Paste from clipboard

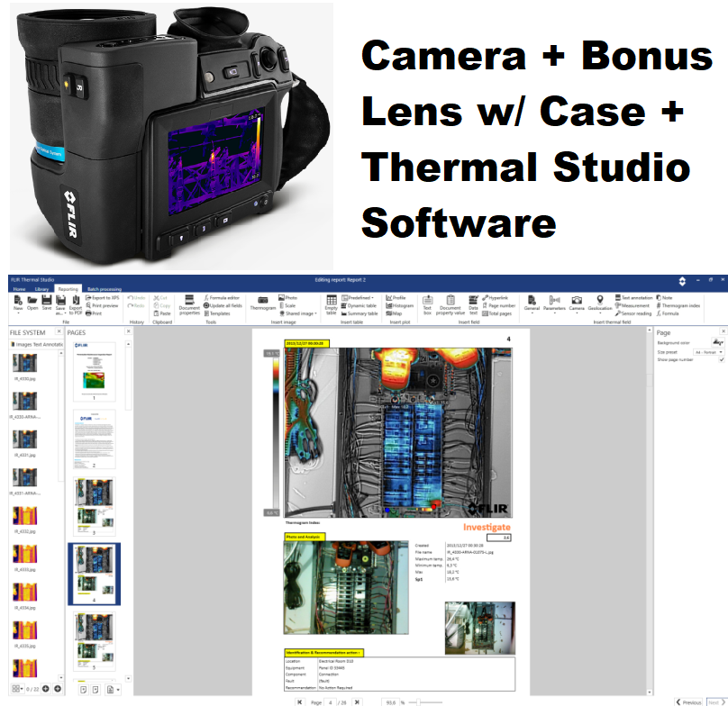pyautogui.click(x=162, y=313)
